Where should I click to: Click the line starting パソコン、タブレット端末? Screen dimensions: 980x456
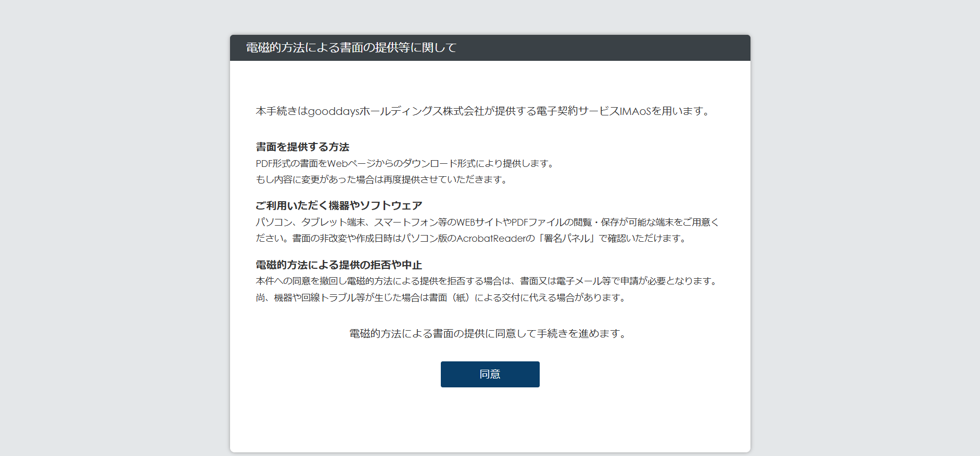487,223
